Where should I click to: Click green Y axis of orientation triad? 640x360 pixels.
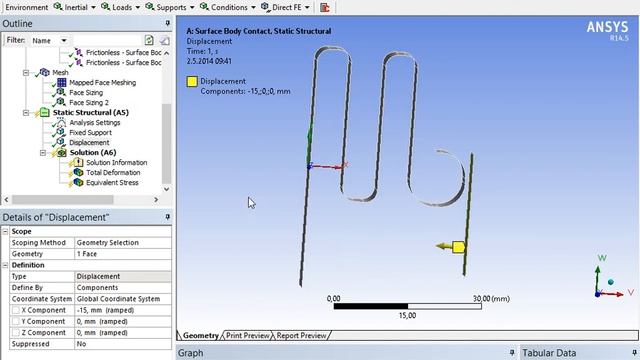coord(598,278)
